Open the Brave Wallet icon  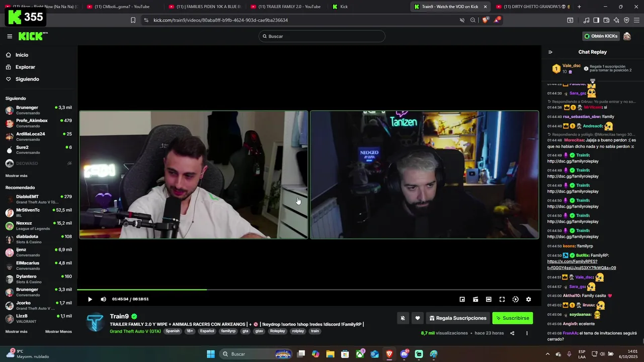[606, 20]
